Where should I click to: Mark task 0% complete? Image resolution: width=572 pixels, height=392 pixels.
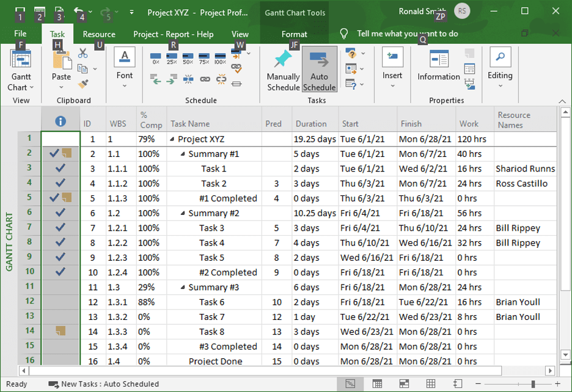coord(156,59)
